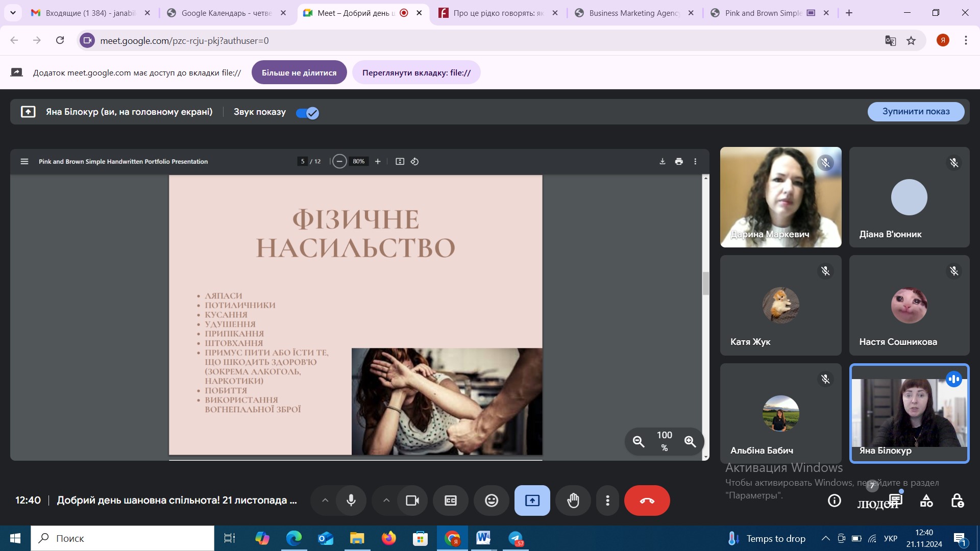The image size is (980, 551).
Task: Mute the microphone
Action: [x=351, y=500]
